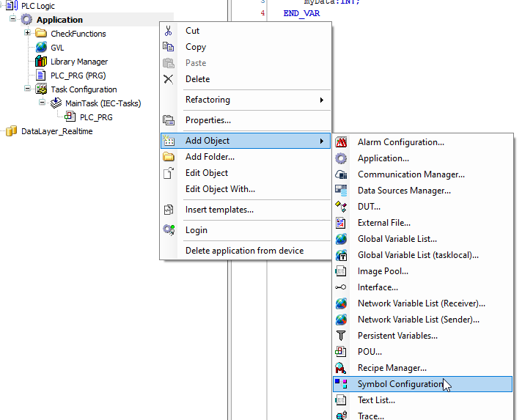Image resolution: width=522 pixels, height=420 pixels.
Task: Click the Edit Object icon
Action: 169,173
